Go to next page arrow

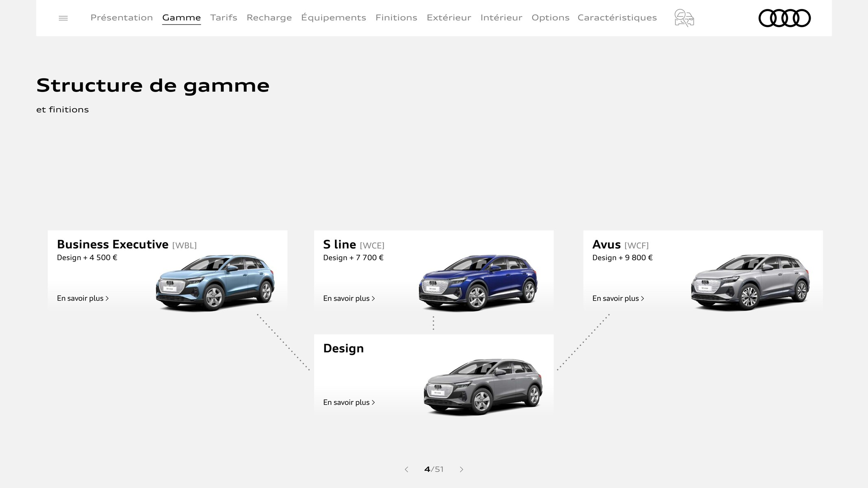[461, 469]
